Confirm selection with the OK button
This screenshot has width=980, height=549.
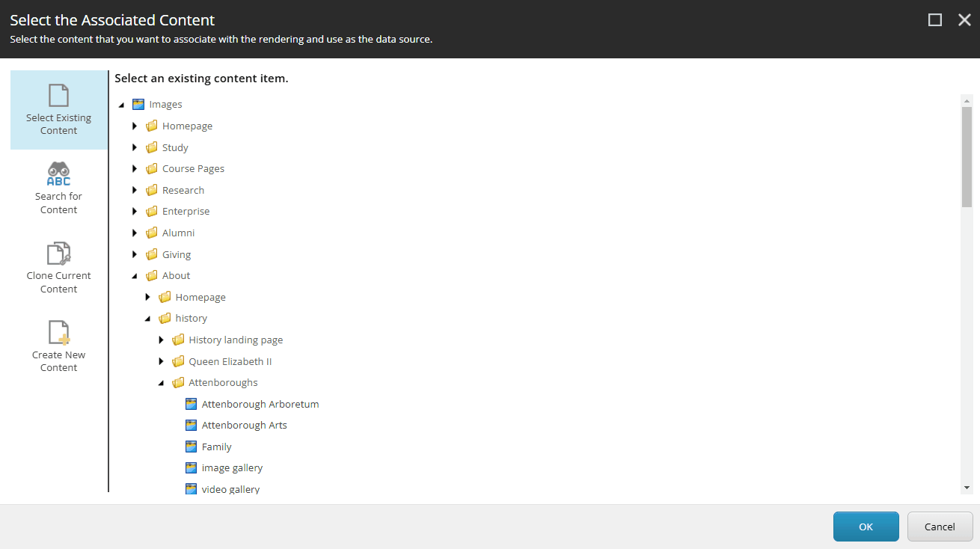tap(866, 527)
